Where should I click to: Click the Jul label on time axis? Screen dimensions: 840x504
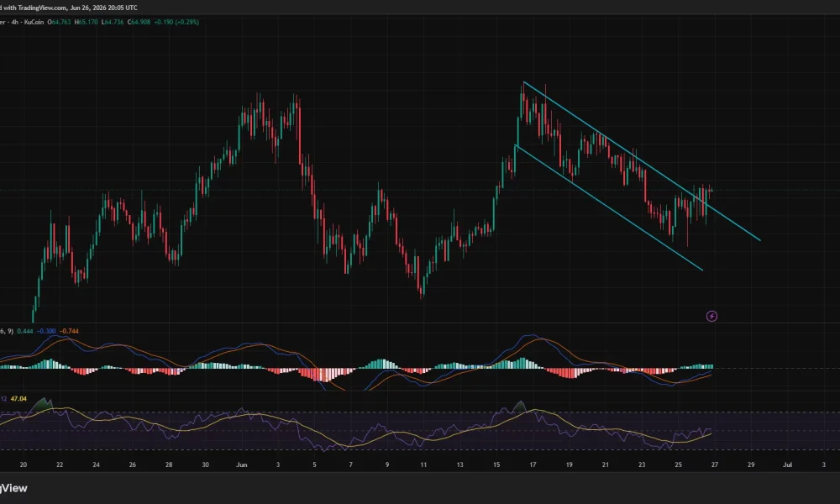click(x=787, y=465)
